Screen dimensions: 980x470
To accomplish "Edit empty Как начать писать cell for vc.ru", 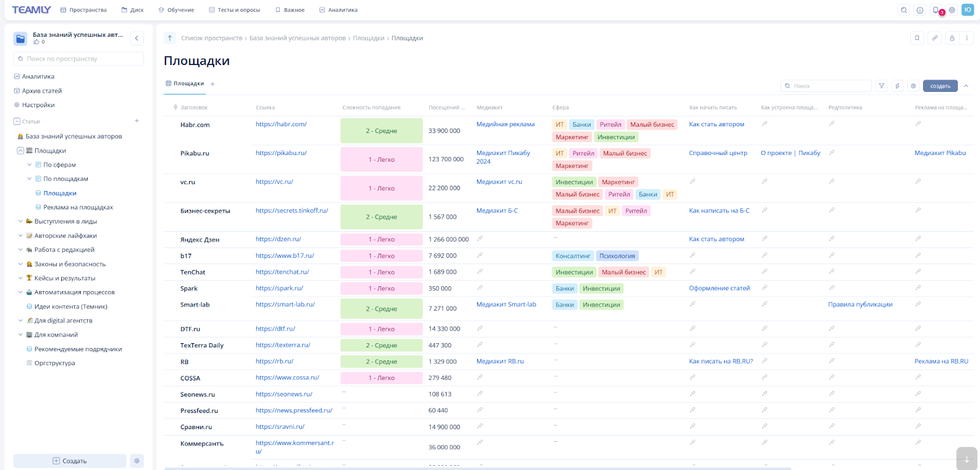I will click(x=693, y=181).
